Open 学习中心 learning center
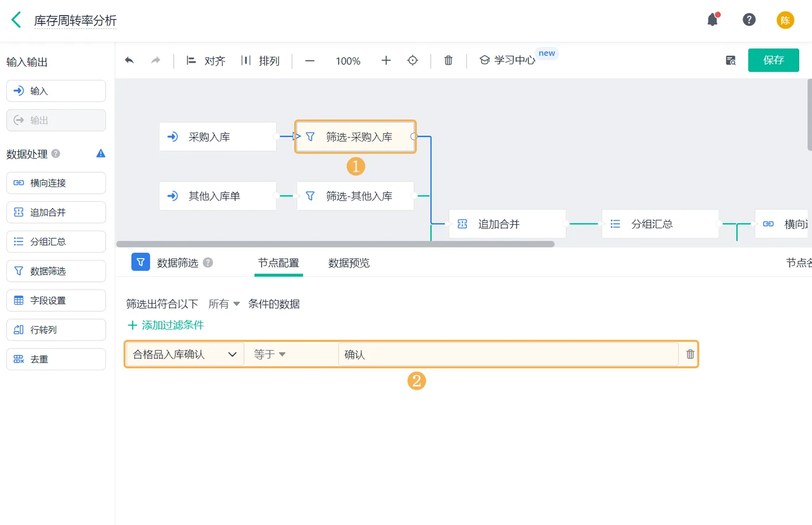812x525 pixels. (x=507, y=60)
